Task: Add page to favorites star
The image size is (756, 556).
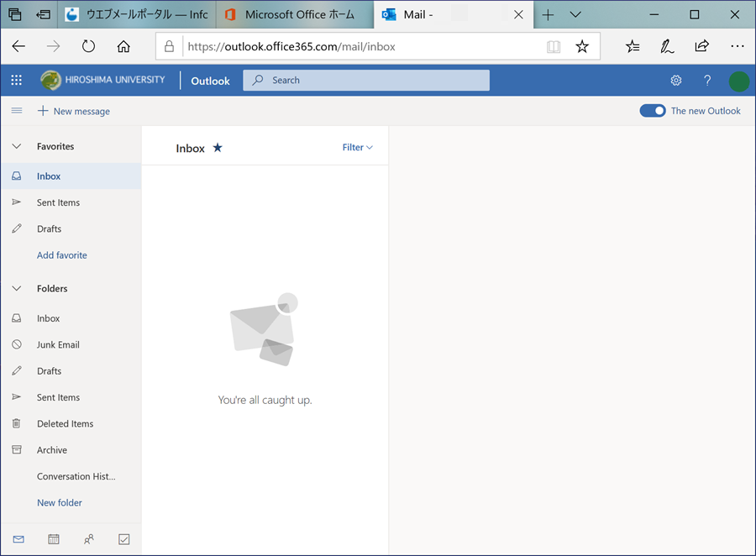Action: (x=582, y=46)
